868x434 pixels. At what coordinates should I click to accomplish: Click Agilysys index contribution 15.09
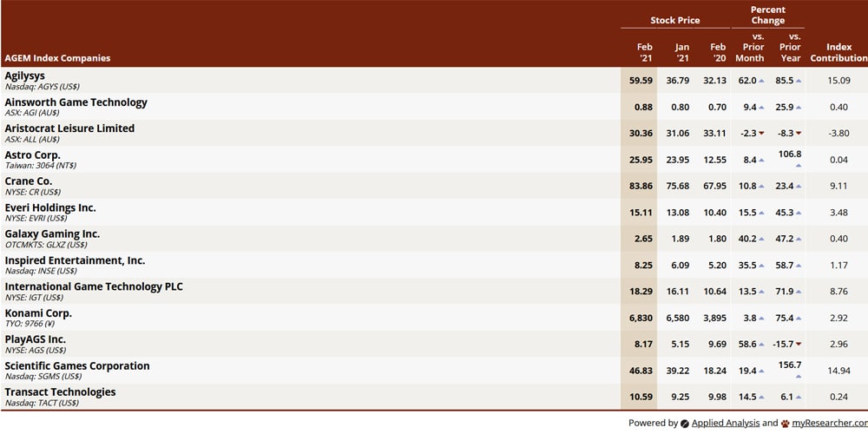point(838,81)
